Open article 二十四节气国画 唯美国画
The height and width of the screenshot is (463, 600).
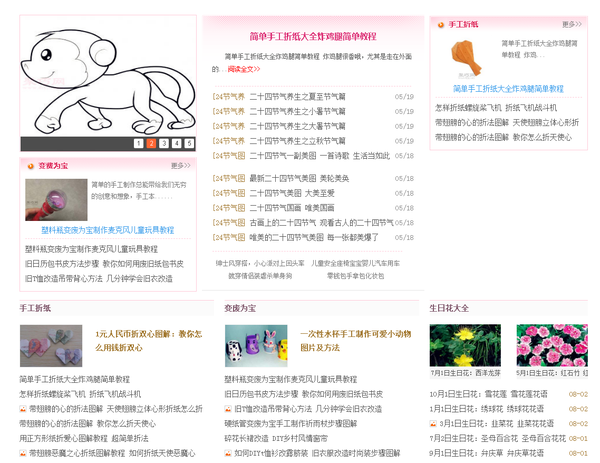292,208
